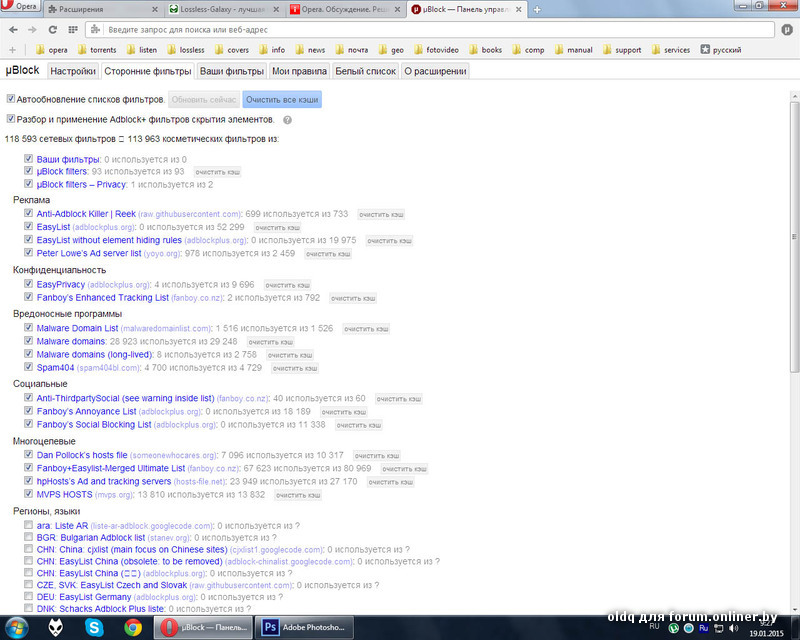The width and height of the screenshot is (800, 640).
Task: Uncheck the EasyList filter checkbox
Action: coord(29,226)
